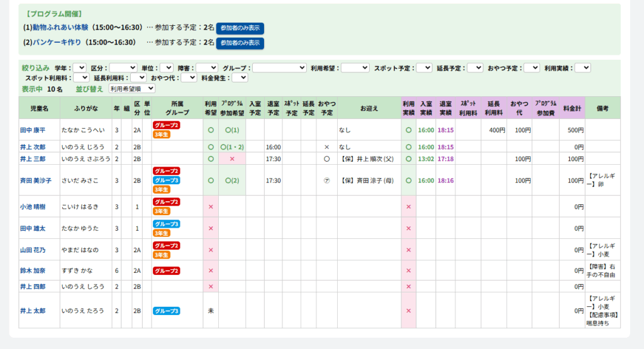Click グループ3 badge in 井上 太郎's row
This screenshot has width=644, height=349.
point(167,311)
